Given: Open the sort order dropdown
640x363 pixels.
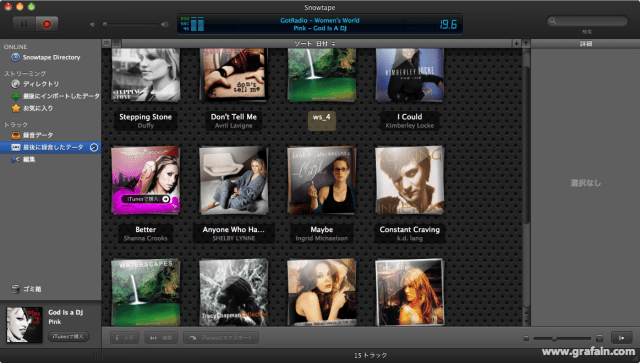Looking at the screenshot, I should point(315,43).
